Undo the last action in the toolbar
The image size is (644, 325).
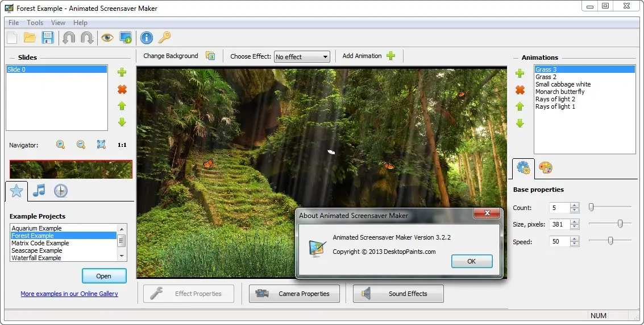tap(69, 38)
